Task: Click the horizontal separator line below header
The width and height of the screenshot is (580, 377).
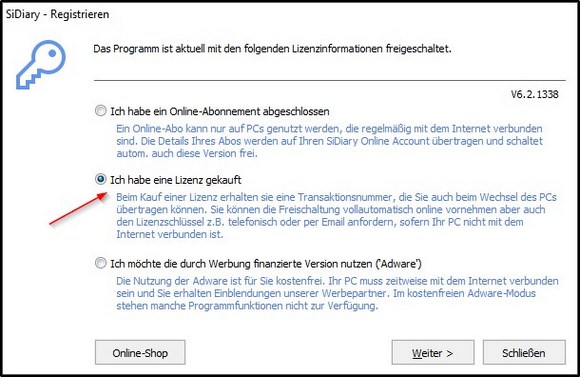Action: point(330,80)
